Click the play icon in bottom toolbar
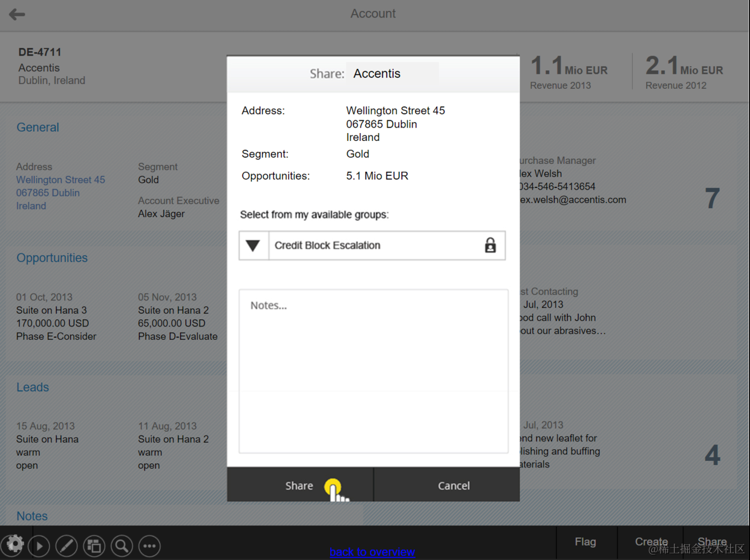Screen dimensions: 750x560 (x=39, y=546)
